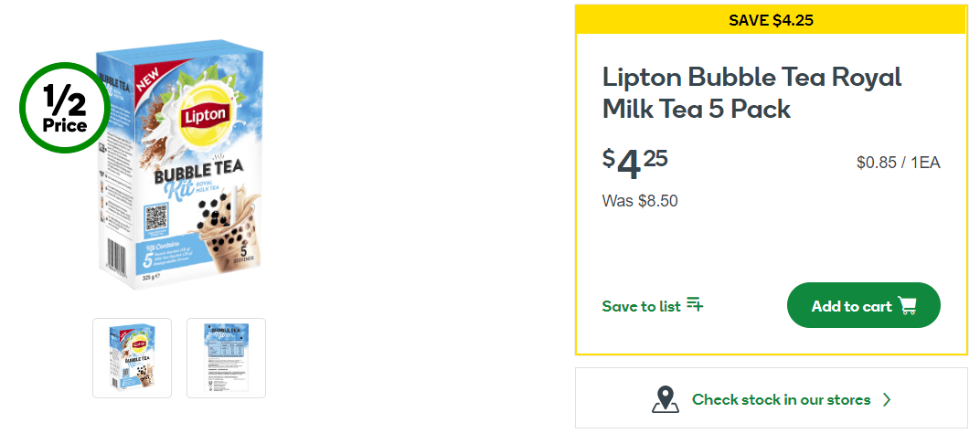Click the map pin location icon

(x=665, y=399)
